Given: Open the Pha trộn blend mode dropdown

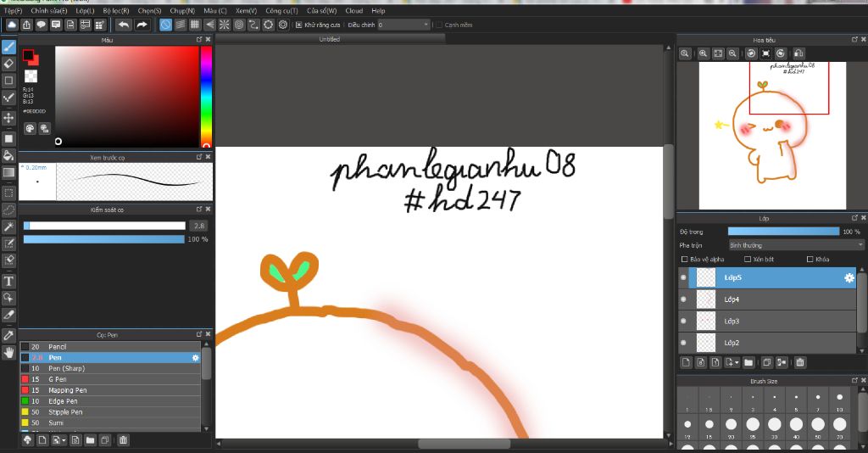Looking at the screenshot, I should point(796,245).
